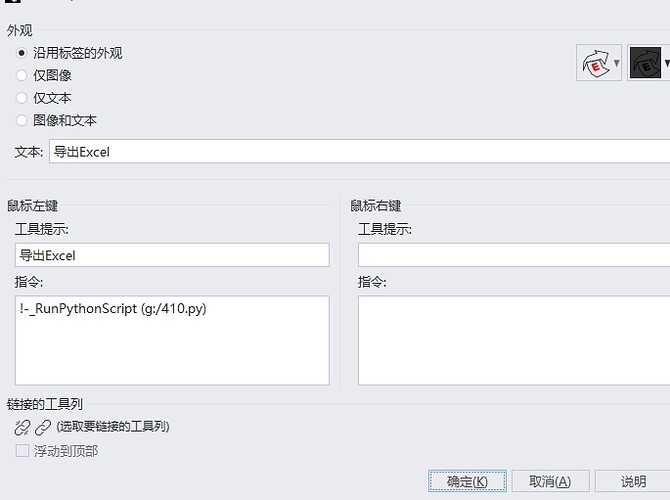The height and width of the screenshot is (500, 670).
Task: Open help via 说明 button
Action: click(633, 482)
